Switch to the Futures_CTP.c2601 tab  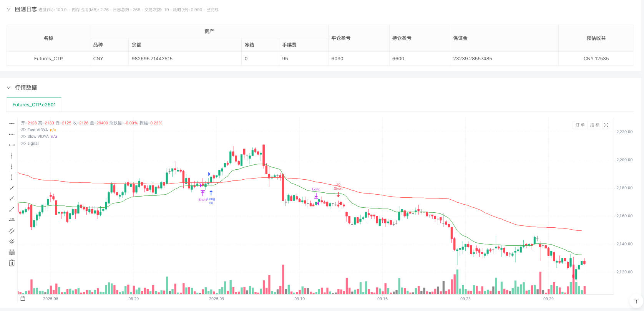point(34,104)
